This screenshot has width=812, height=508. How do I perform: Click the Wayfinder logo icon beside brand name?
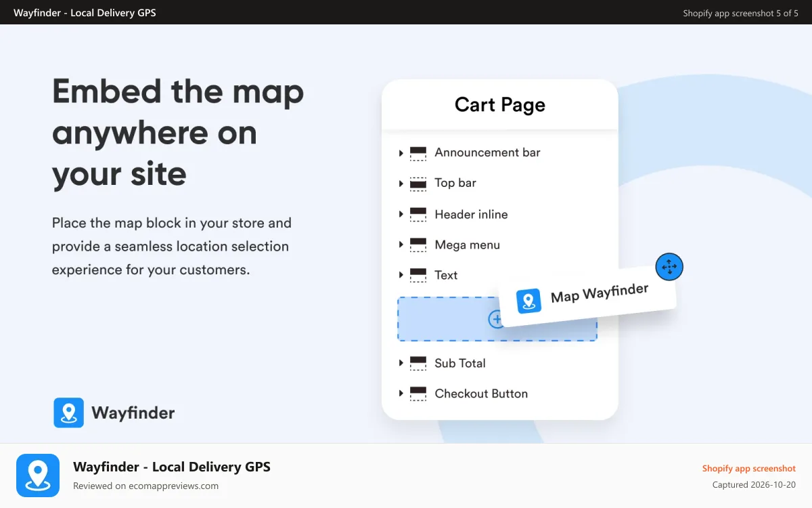click(69, 412)
